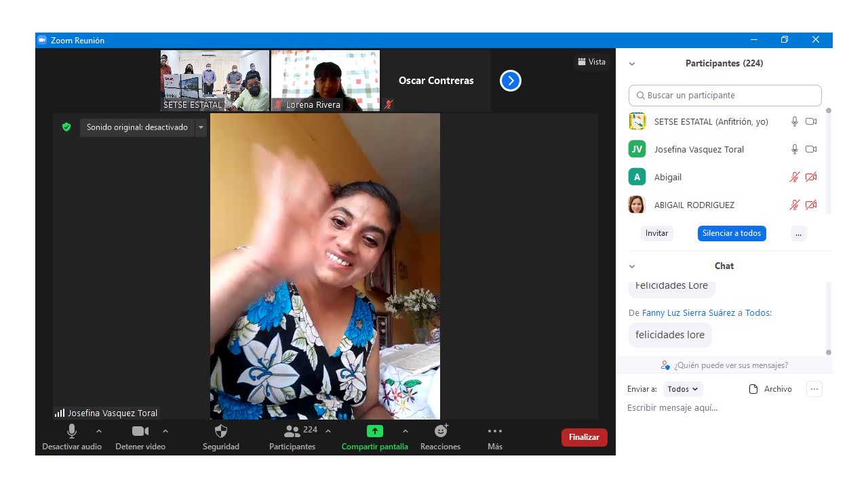The image size is (868, 488).
Task: Click ABIGAIL RODRIGUEZ's muted microphone icon
Action: coord(795,205)
